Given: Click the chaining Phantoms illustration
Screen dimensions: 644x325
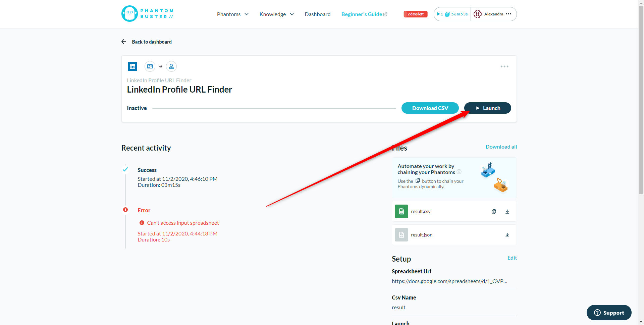Looking at the screenshot, I should click(495, 177).
